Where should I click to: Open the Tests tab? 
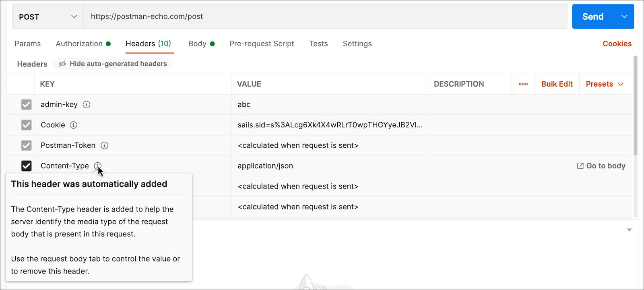(x=318, y=43)
